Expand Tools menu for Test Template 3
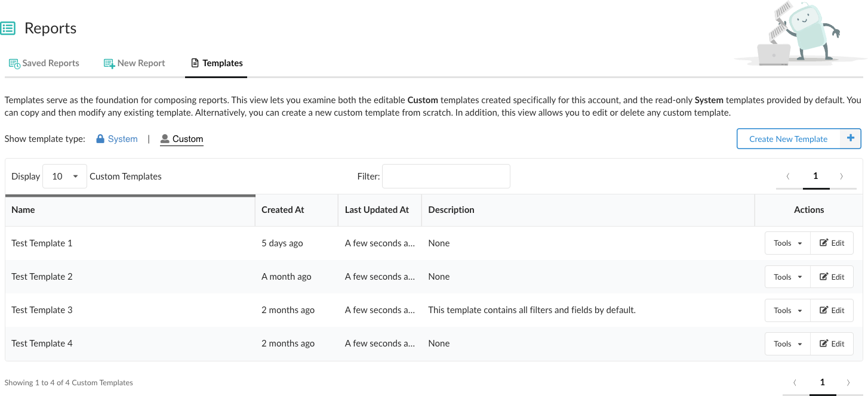Screen dimensions: 868x396 [787, 310]
